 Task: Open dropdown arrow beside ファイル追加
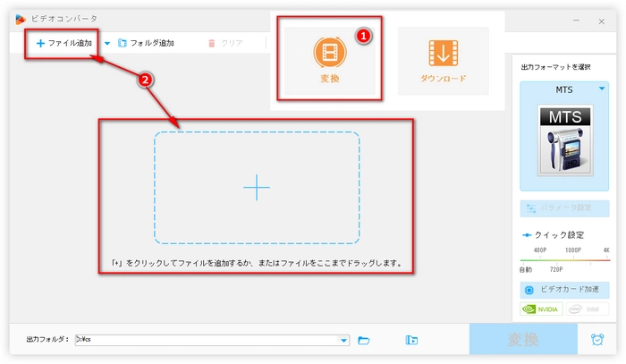[107, 43]
